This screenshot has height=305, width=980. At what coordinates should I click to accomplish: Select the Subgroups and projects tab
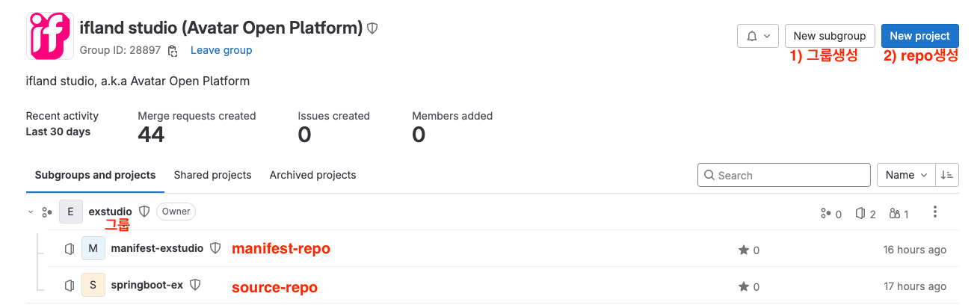[95, 175]
